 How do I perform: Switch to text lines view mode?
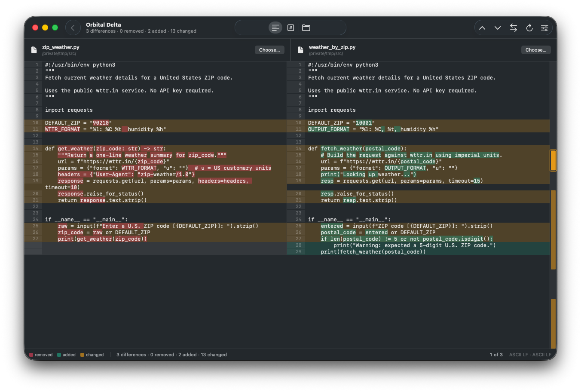point(275,28)
